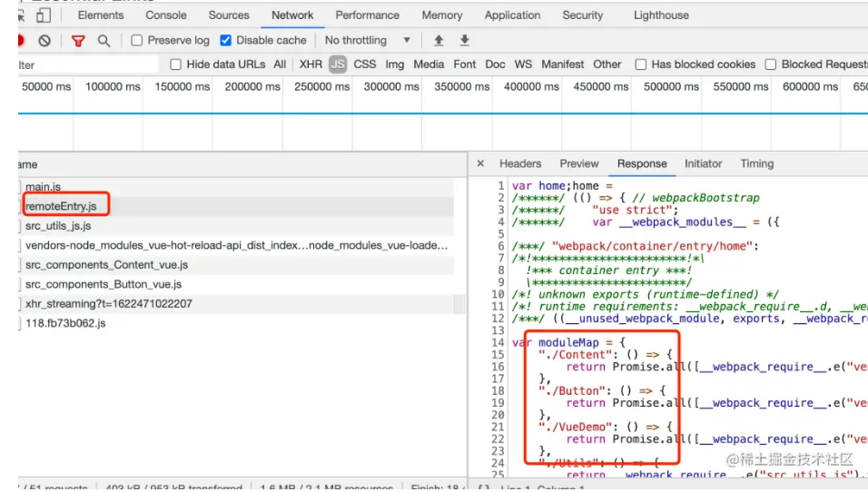The height and width of the screenshot is (492, 868).
Task: Click the export HAR download arrow
Action: tap(465, 41)
